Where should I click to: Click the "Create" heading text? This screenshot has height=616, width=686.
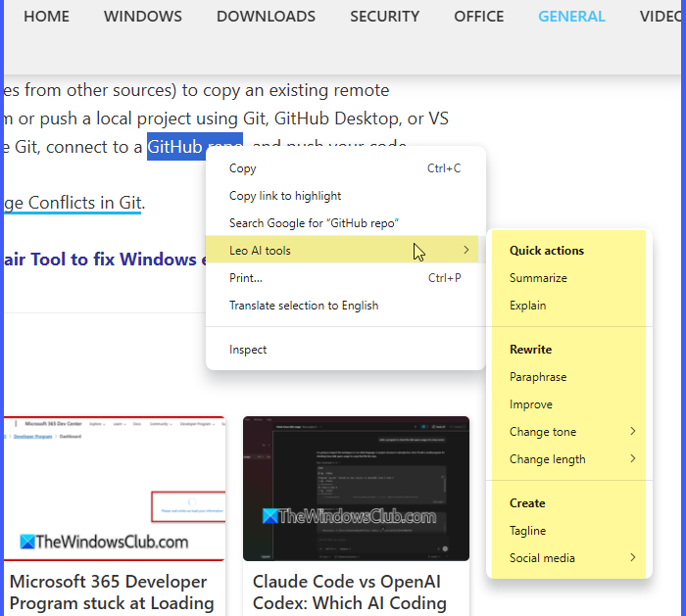tap(527, 503)
